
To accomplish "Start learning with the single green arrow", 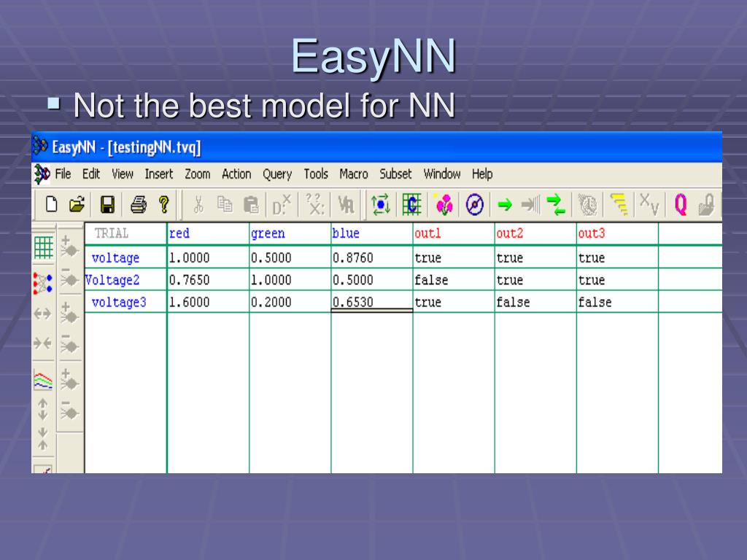I will 505,205.
